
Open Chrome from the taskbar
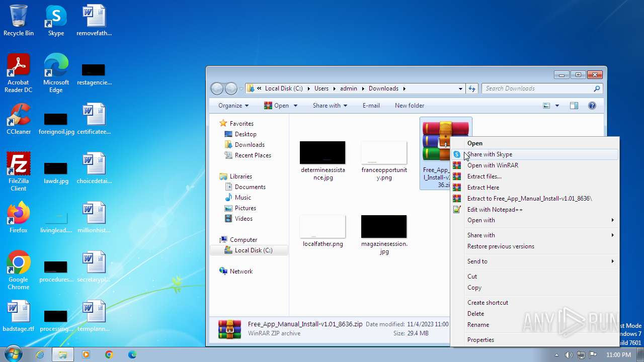[109, 354]
